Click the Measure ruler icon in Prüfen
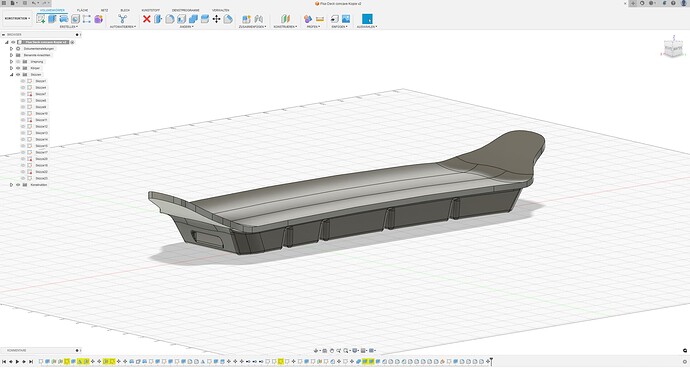The height and width of the screenshot is (368, 690). click(320, 19)
